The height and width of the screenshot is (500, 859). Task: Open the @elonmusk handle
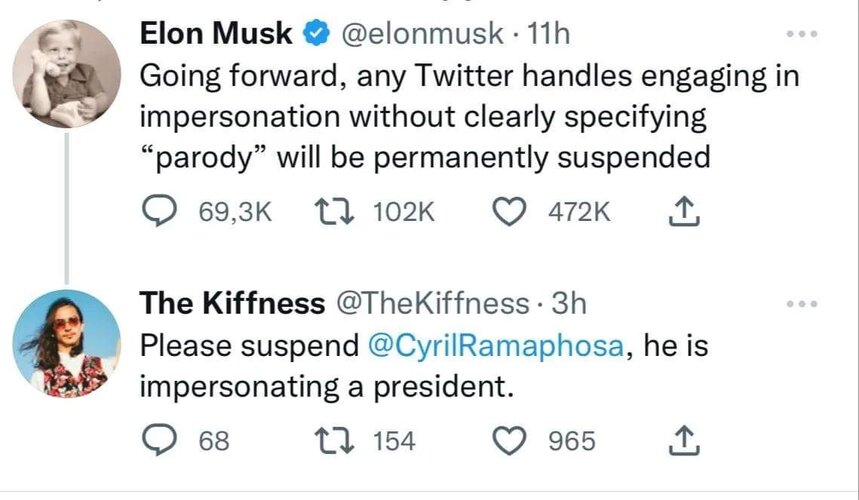coord(422,34)
